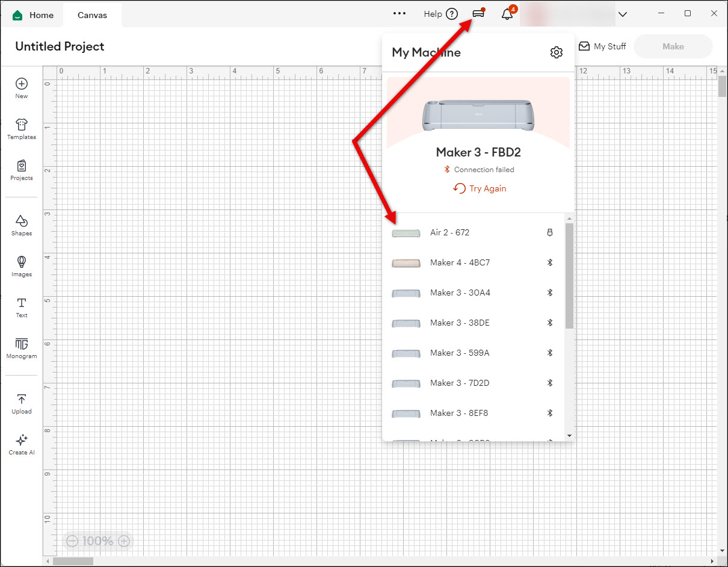This screenshot has width=728, height=567.
Task: Select the Canvas tab
Action: pyautogui.click(x=92, y=14)
